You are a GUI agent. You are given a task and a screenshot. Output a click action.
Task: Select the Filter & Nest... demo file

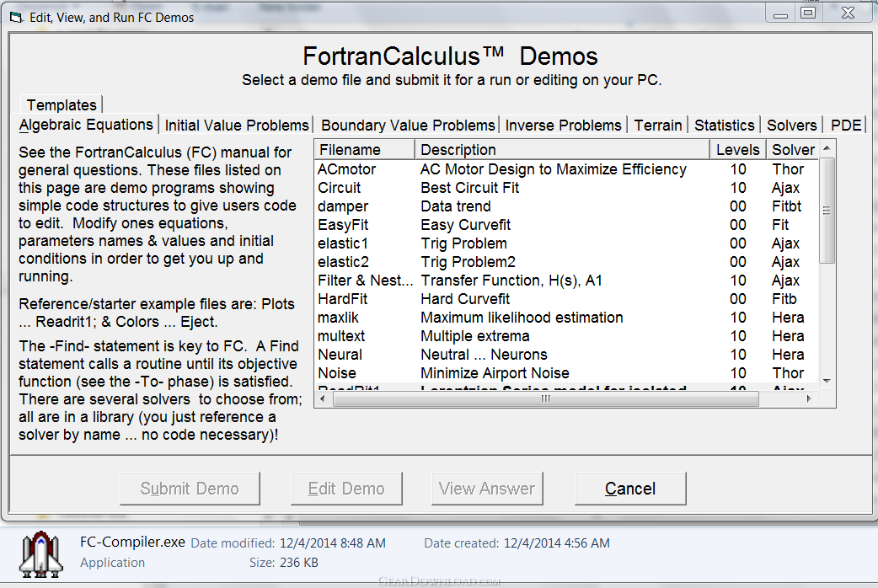click(x=365, y=280)
